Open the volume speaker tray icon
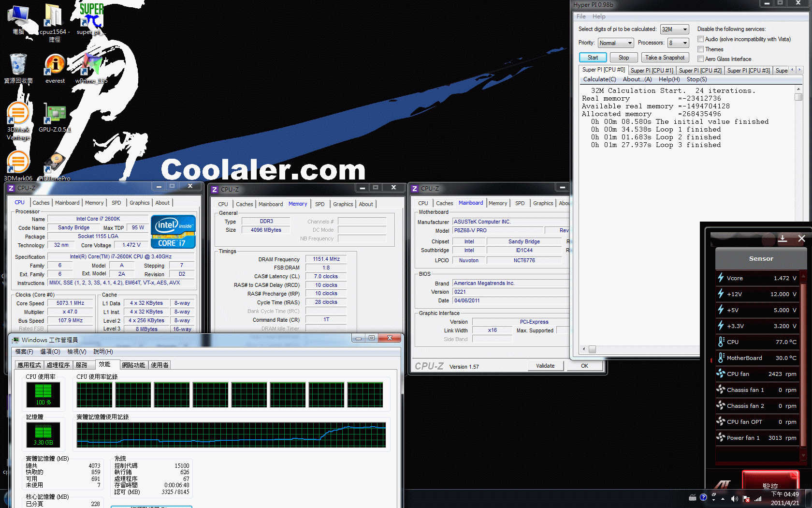The height and width of the screenshot is (508, 812). tap(735, 498)
